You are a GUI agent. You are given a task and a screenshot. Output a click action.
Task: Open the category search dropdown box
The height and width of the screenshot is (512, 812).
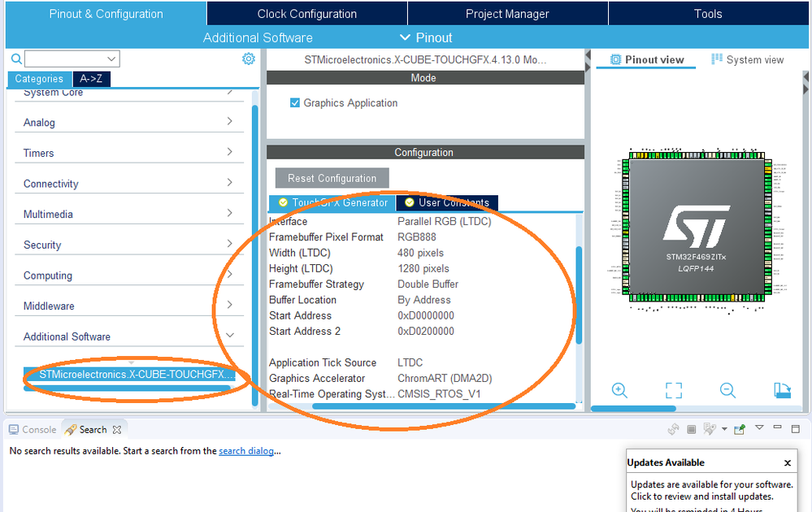72,59
